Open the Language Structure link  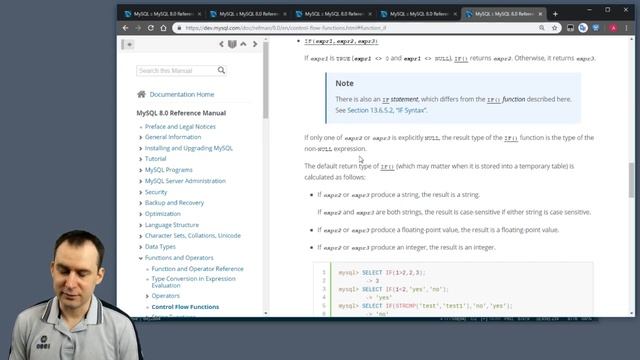click(x=172, y=225)
